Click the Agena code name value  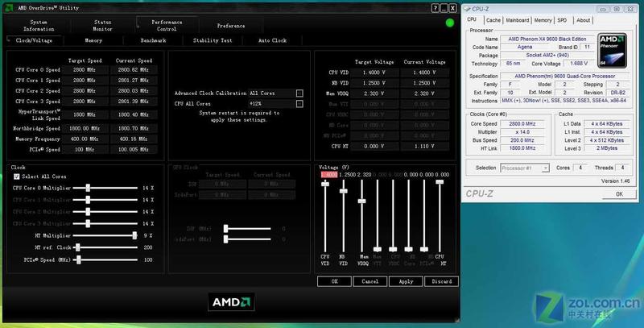click(x=525, y=48)
